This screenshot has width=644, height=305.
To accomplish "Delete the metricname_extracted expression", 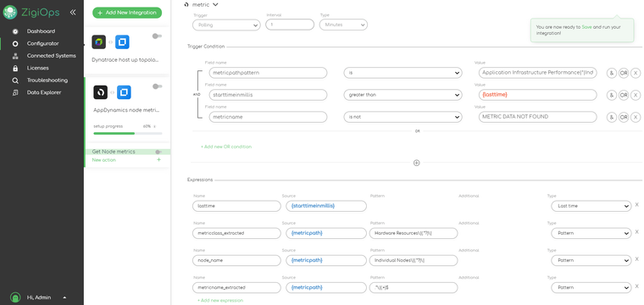I will [x=637, y=286].
